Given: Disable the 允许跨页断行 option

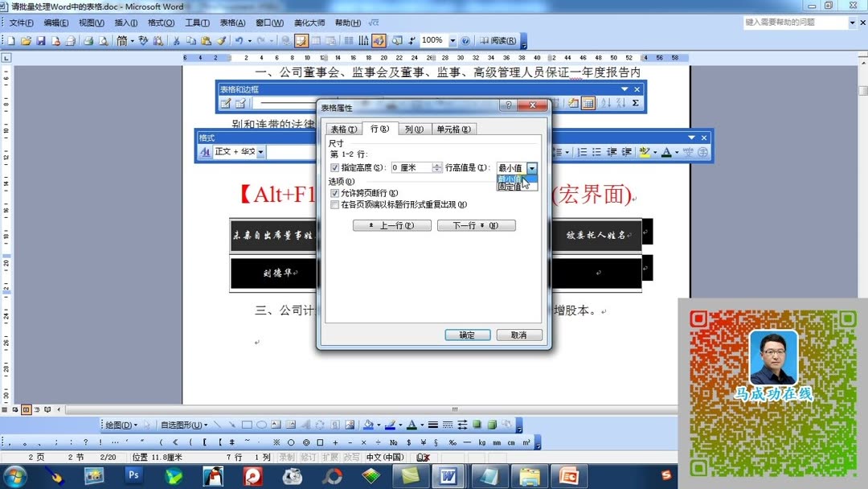Looking at the screenshot, I should [336, 193].
